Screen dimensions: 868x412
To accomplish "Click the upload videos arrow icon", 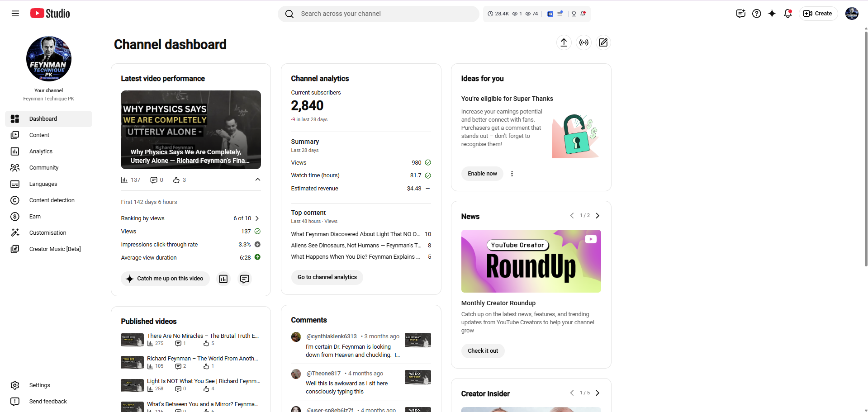I will click(564, 43).
